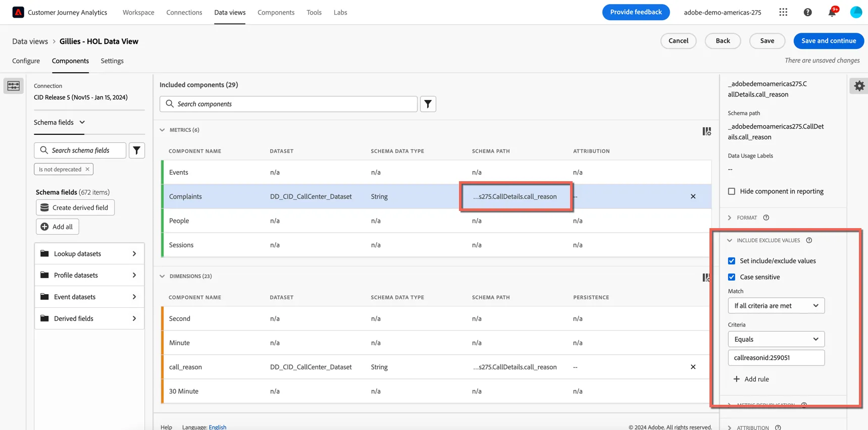
Task: Show Include Exclude Values help icon
Action: click(x=809, y=240)
